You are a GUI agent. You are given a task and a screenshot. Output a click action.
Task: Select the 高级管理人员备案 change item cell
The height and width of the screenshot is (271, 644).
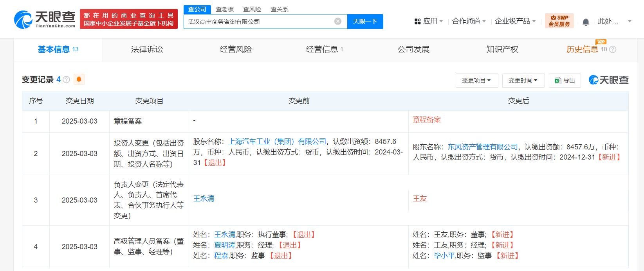pos(149,247)
